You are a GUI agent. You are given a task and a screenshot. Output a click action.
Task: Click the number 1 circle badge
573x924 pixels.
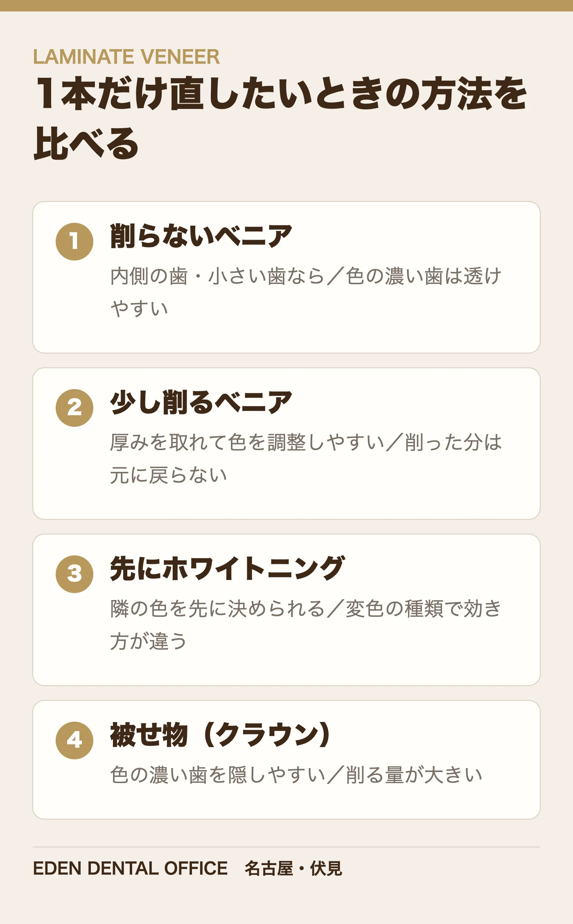(x=74, y=241)
